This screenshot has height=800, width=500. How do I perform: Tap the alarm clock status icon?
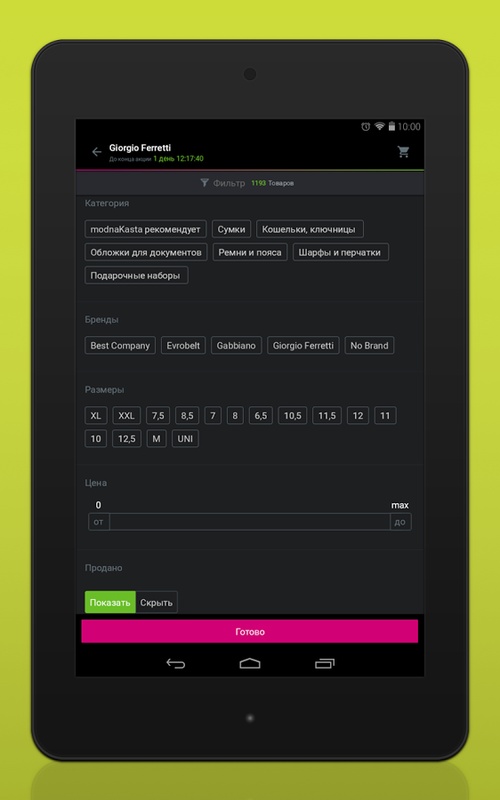tap(366, 127)
